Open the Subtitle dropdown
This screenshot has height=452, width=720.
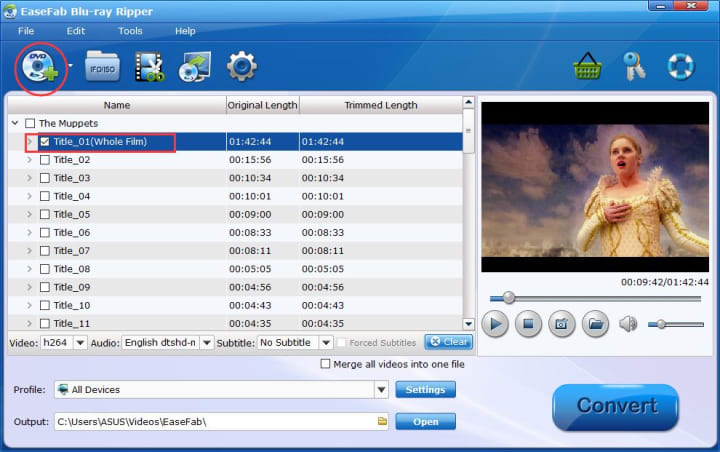click(326, 343)
